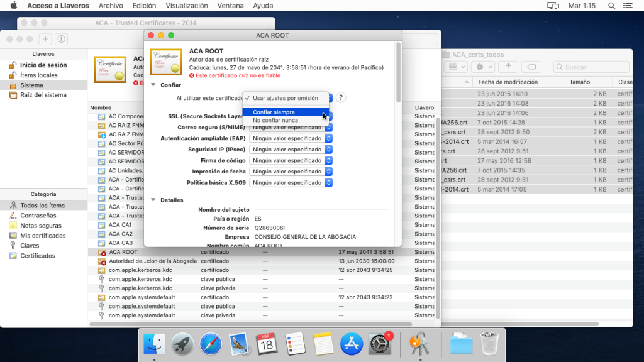Open the App Store from the Dock
The width and height of the screenshot is (644, 362).
[352, 344]
